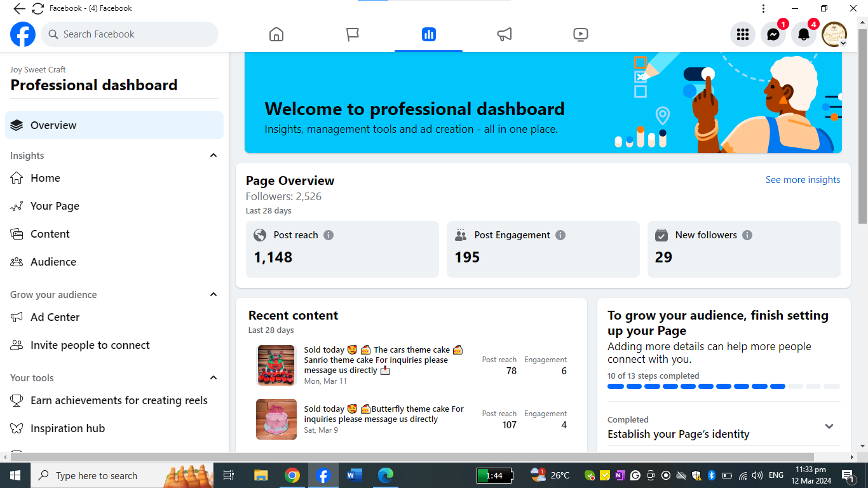Open Microsoft Word from the taskbar
This screenshot has width=868, height=488.
(x=355, y=475)
